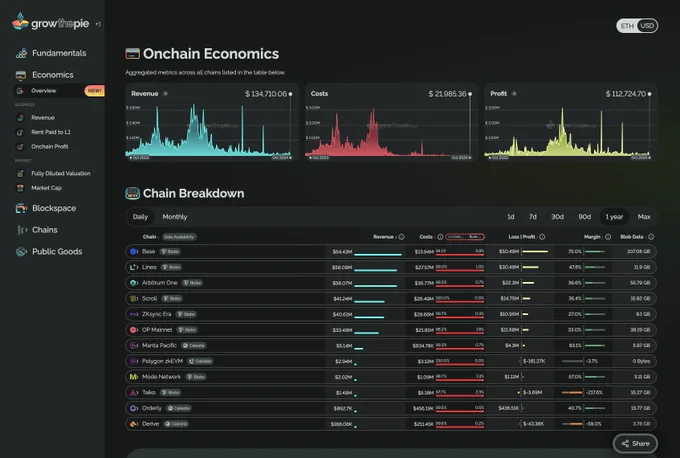Sort table by Revenue column
This screenshot has height=458, width=680.
(385, 237)
